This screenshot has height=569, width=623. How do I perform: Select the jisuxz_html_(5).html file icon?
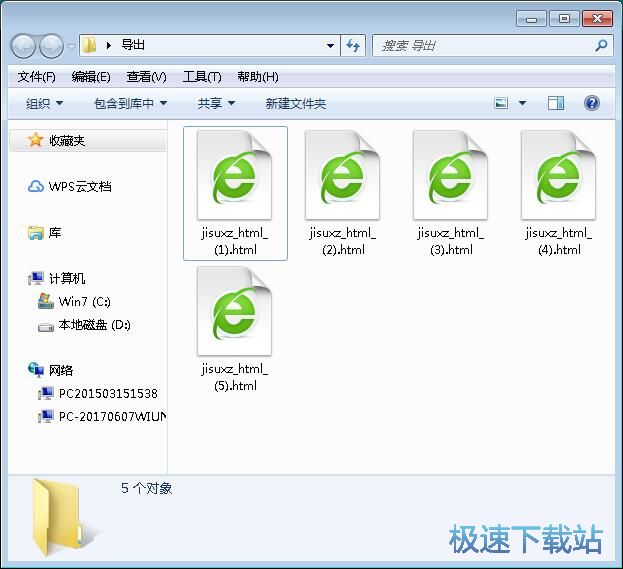(235, 311)
